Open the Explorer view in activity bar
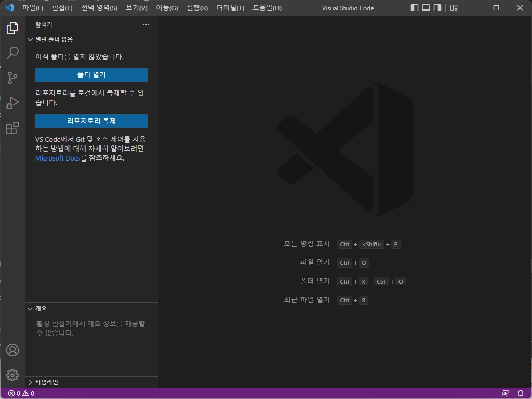Image resolution: width=532 pixels, height=399 pixels. tap(12, 28)
